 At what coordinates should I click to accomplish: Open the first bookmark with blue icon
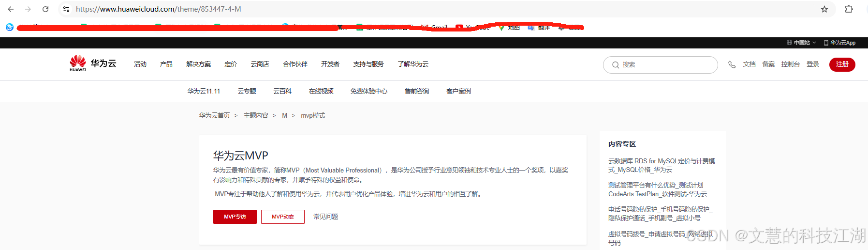(x=10, y=27)
